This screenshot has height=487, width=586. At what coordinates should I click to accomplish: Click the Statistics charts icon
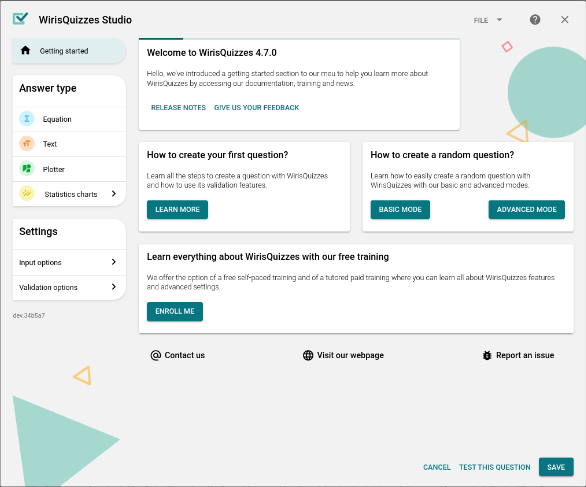[x=27, y=194]
